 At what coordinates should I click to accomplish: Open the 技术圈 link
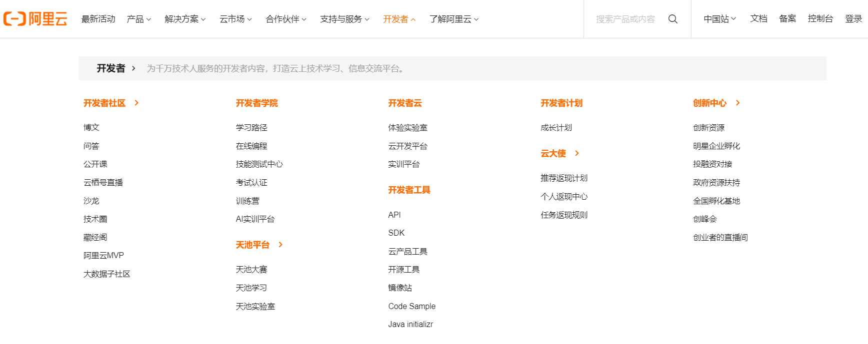tap(95, 219)
